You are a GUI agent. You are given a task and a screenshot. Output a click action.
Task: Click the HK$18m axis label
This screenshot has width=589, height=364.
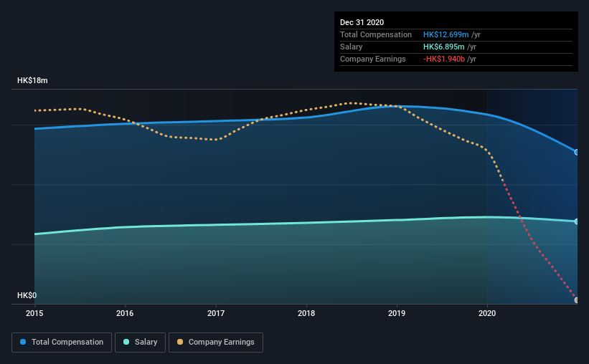[32, 80]
